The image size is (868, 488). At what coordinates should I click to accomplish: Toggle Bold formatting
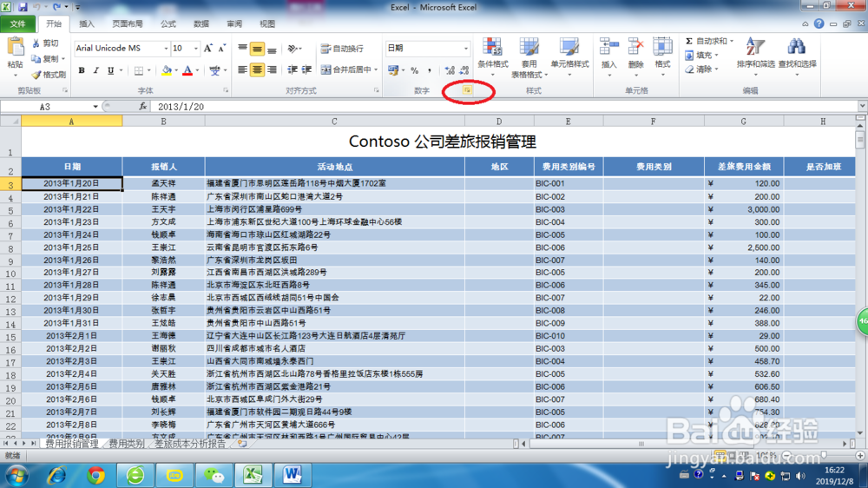[x=82, y=70]
